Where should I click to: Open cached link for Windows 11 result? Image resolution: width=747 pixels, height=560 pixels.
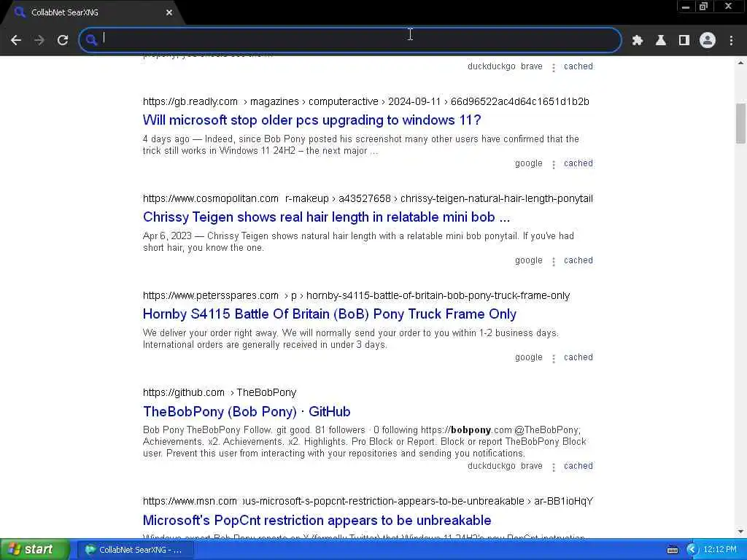578,163
